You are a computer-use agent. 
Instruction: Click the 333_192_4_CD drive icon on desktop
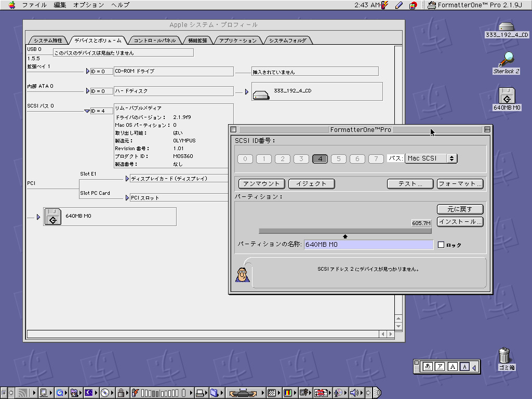[507, 26]
